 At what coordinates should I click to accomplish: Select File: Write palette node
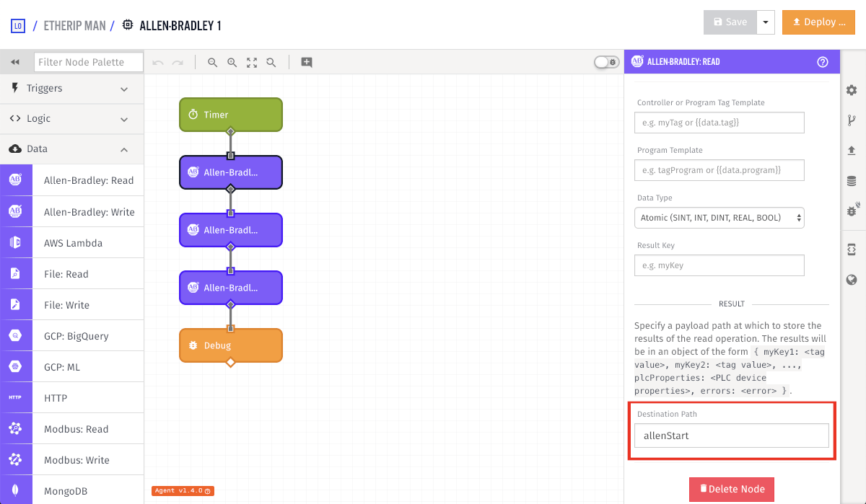pos(72,304)
